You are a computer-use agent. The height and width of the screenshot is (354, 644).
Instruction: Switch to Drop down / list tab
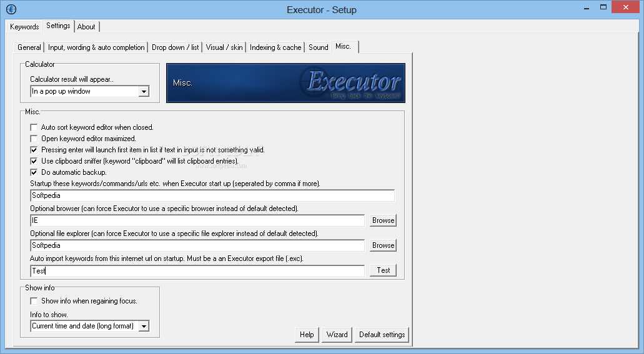175,47
